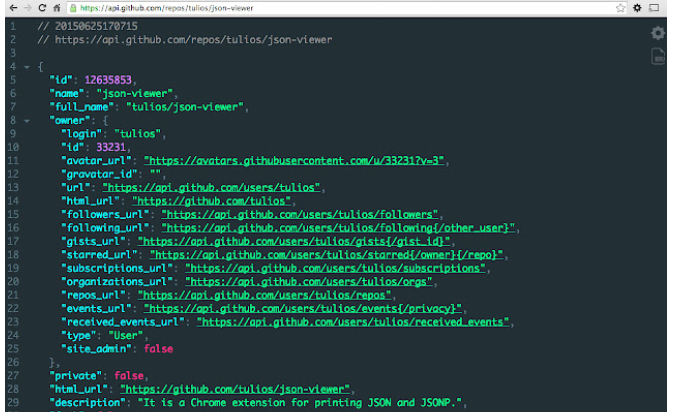
Task: Click the owner id value 33231
Action: 111,147
